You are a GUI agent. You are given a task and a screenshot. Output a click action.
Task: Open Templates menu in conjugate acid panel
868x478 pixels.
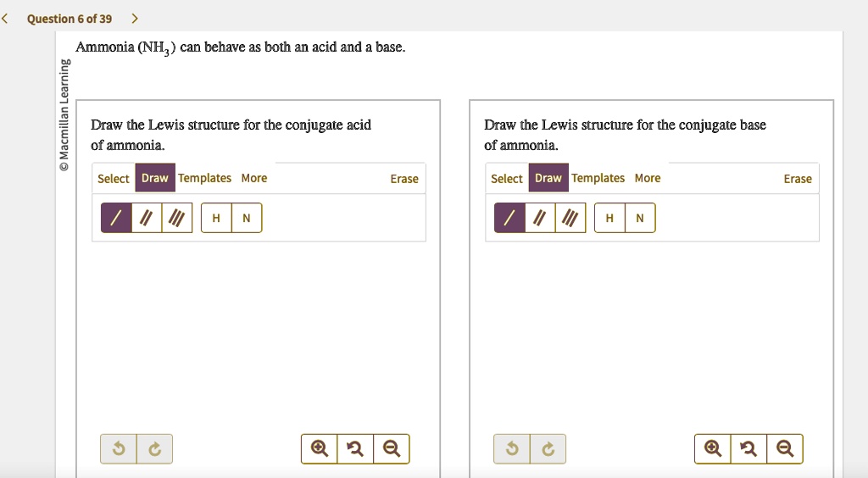tap(205, 178)
